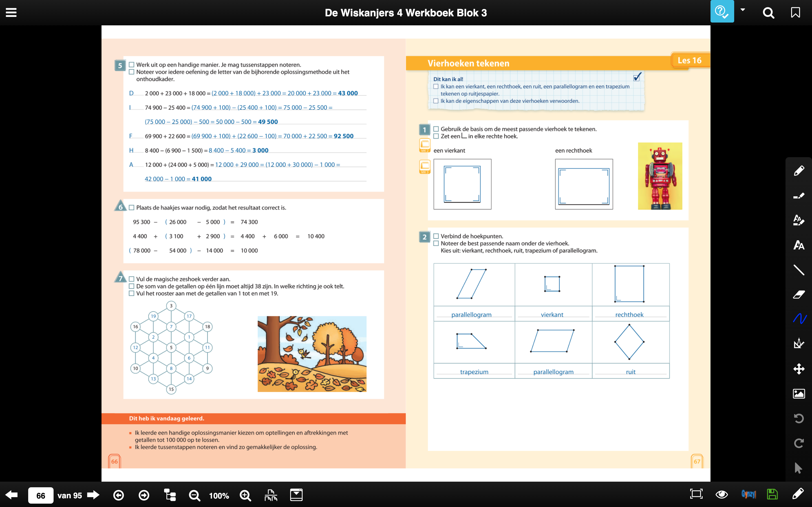Viewport: 812px width, 507px height.
Task: Go to the next page arrow
Action: coord(93,495)
